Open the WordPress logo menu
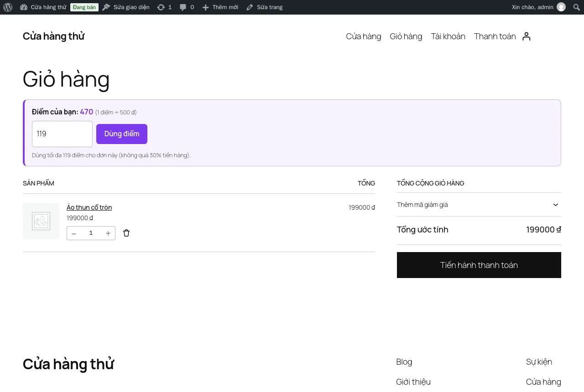 point(8,7)
